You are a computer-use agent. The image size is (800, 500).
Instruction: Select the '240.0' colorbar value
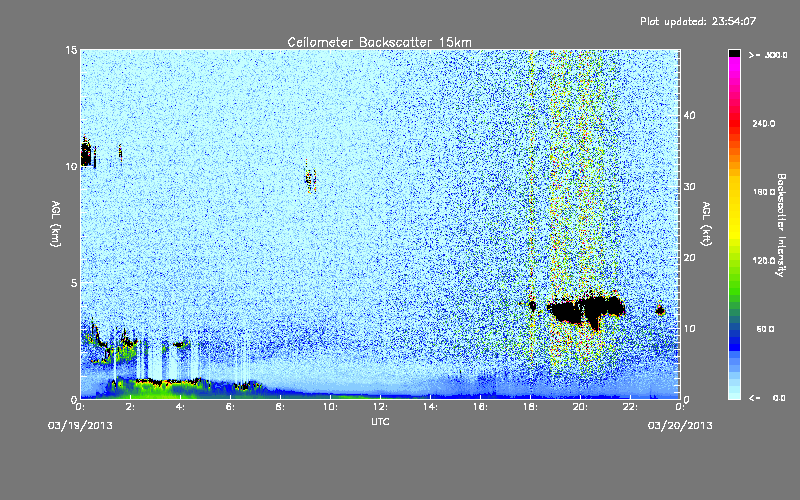coord(764,123)
